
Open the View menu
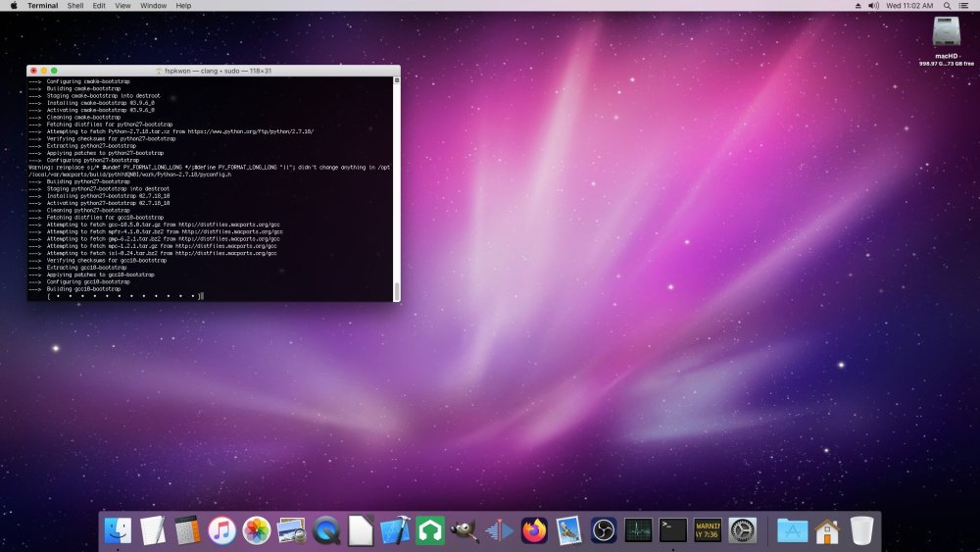click(x=122, y=6)
